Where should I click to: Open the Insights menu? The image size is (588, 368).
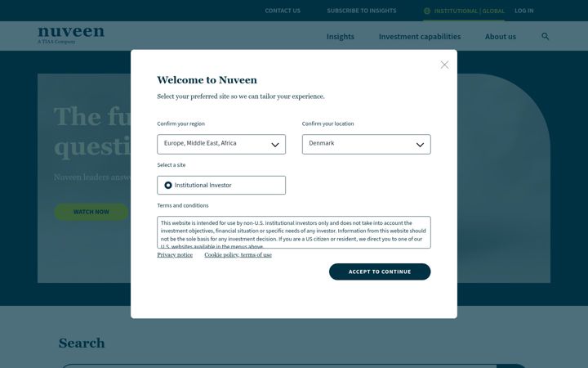click(340, 37)
